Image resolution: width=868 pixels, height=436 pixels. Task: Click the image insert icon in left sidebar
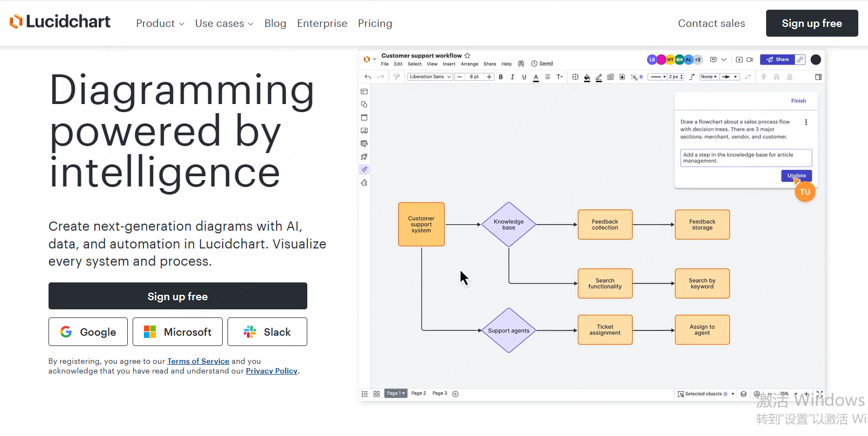click(364, 130)
